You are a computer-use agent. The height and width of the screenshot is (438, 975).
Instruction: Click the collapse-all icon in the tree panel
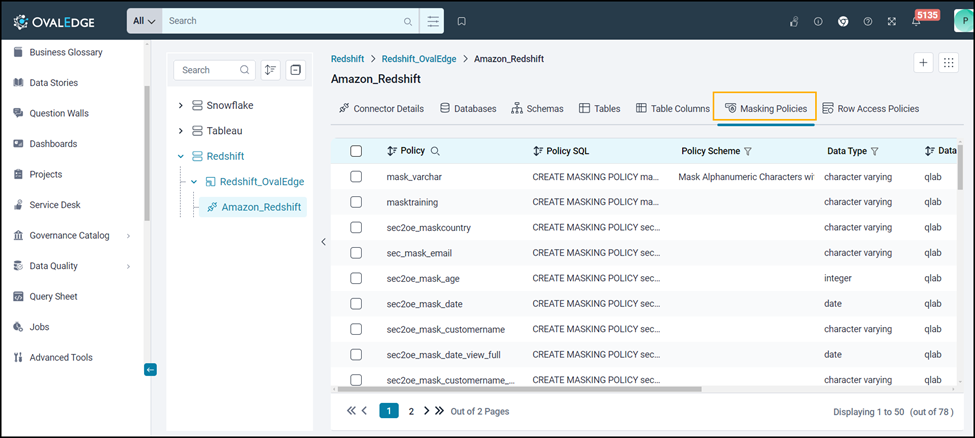295,70
